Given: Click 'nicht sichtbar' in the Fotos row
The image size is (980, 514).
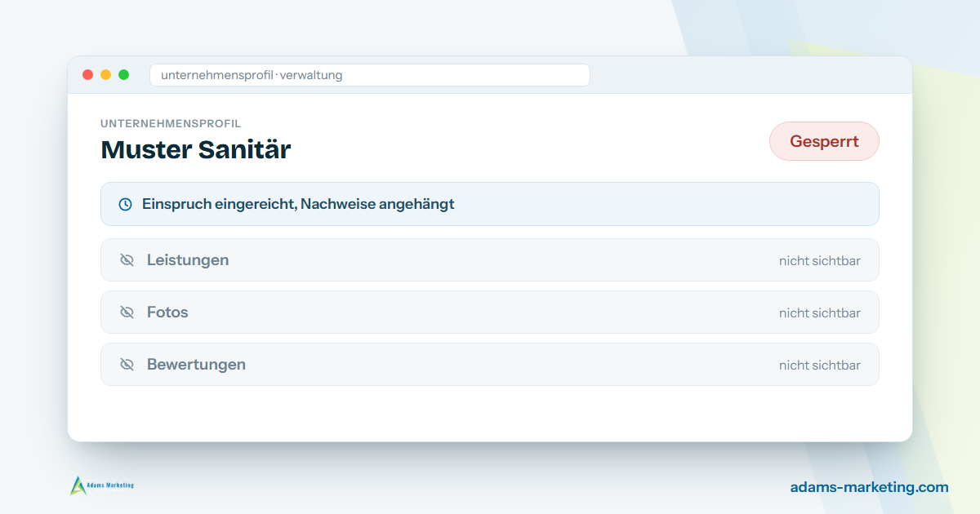Looking at the screenshot, I should point(819,313).
